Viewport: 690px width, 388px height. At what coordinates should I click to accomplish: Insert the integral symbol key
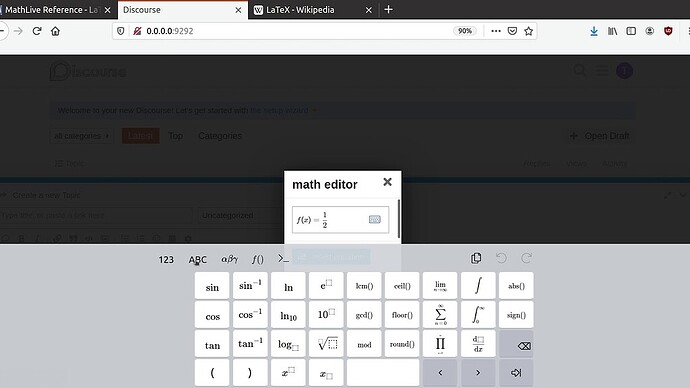click(478, 286)
